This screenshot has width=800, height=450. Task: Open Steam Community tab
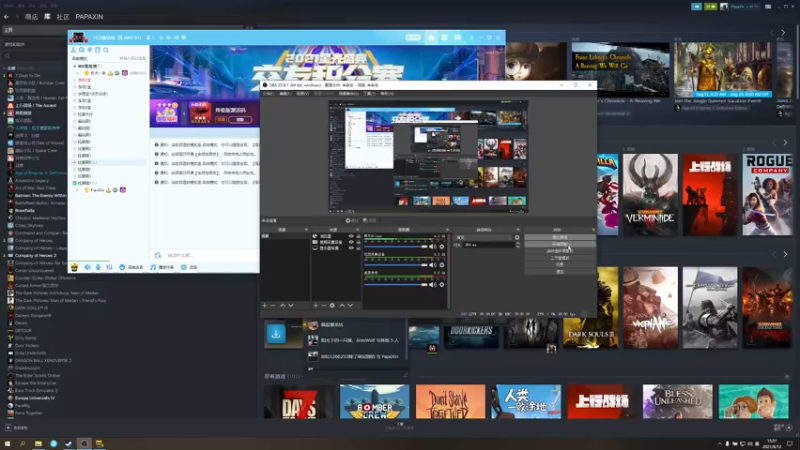click(x=63, y=17)
